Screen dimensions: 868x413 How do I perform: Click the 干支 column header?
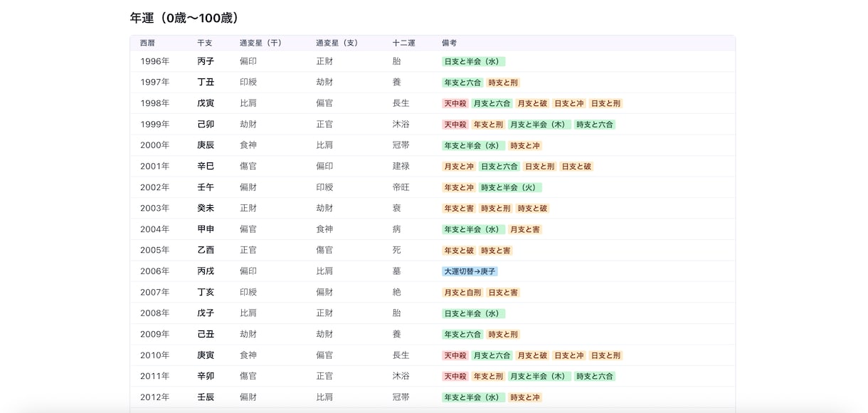[x=205, y=43]
